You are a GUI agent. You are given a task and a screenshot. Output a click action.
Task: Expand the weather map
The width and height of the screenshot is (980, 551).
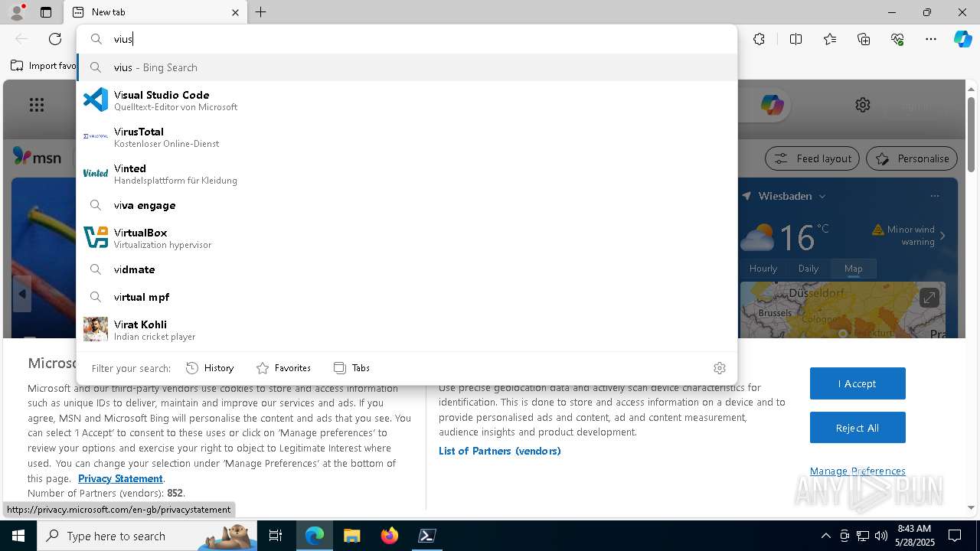pyautogui.click(x=929, y=298)
